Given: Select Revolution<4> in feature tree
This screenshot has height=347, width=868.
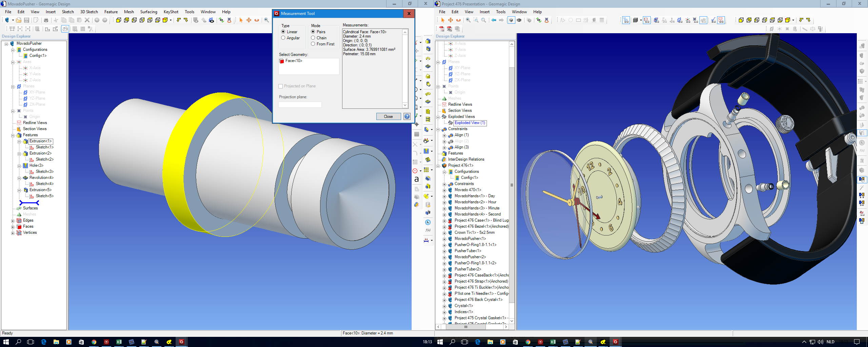Looking at the screenshot, I should pos(41,178).
